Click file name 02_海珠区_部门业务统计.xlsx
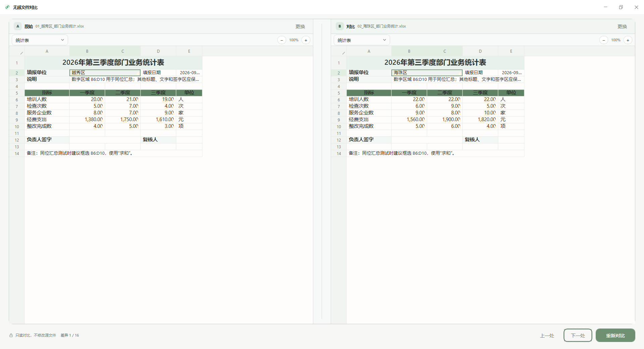Viewport: 644px width, 349px height. point(382,26)
